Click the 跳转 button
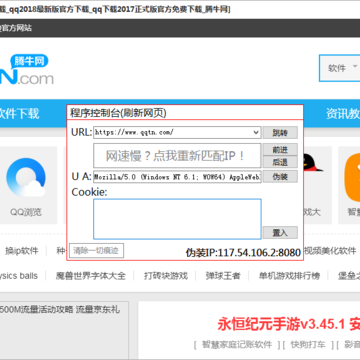The height and width of the screenshot is (360, 360). click(280, 132)
